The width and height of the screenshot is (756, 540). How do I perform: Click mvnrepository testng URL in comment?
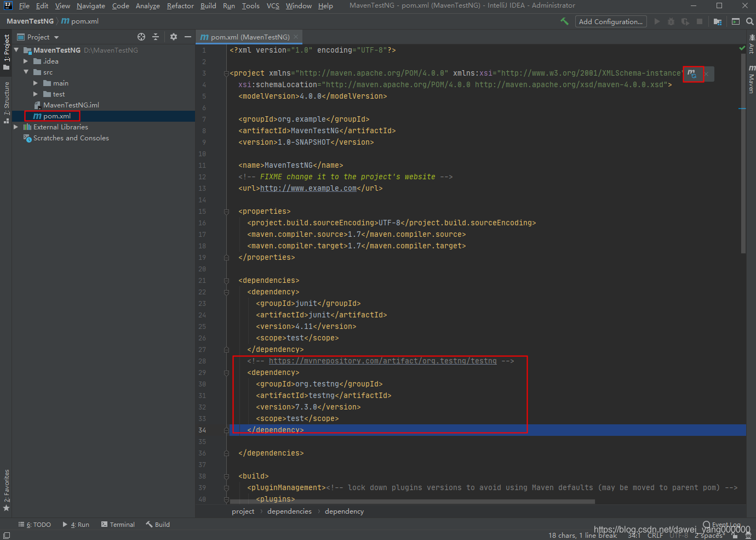(x=383, y=361)
